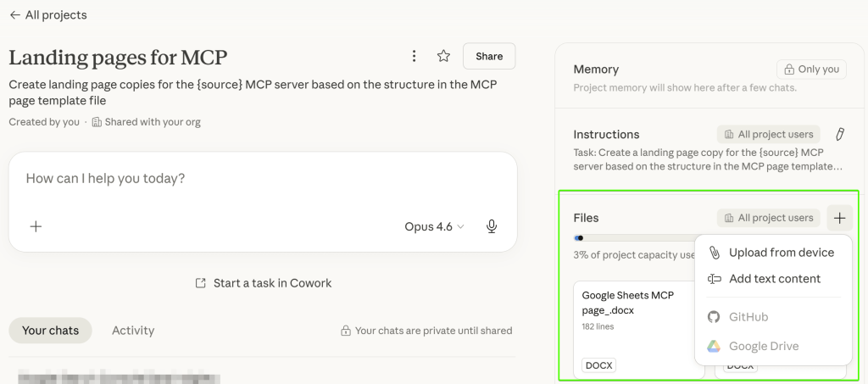Screen dimensions: 868x384
Task: Click the 'Your chats are private until shared' note
Action: pos(427,331)
